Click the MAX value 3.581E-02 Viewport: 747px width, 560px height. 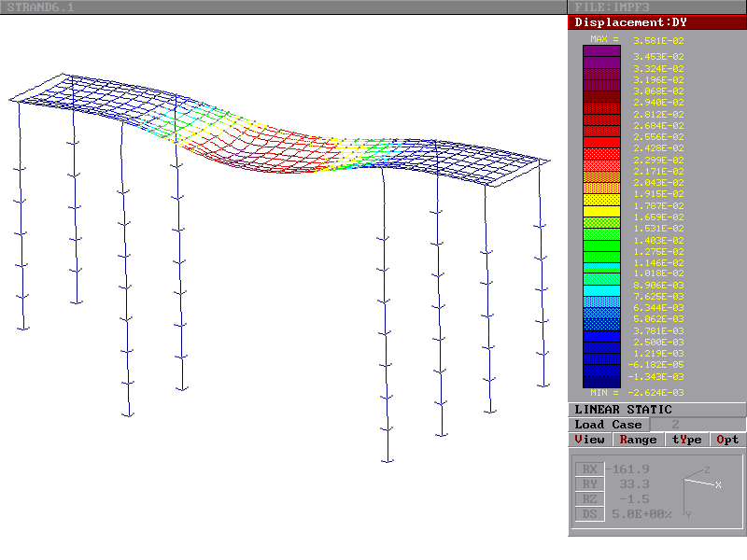[658, 40]
